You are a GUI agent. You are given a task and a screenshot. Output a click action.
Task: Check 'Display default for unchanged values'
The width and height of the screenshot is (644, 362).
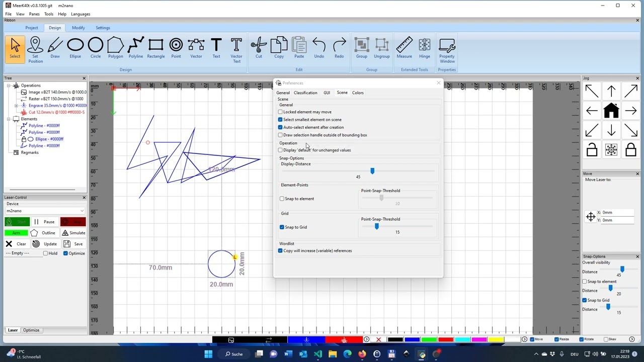280,150
